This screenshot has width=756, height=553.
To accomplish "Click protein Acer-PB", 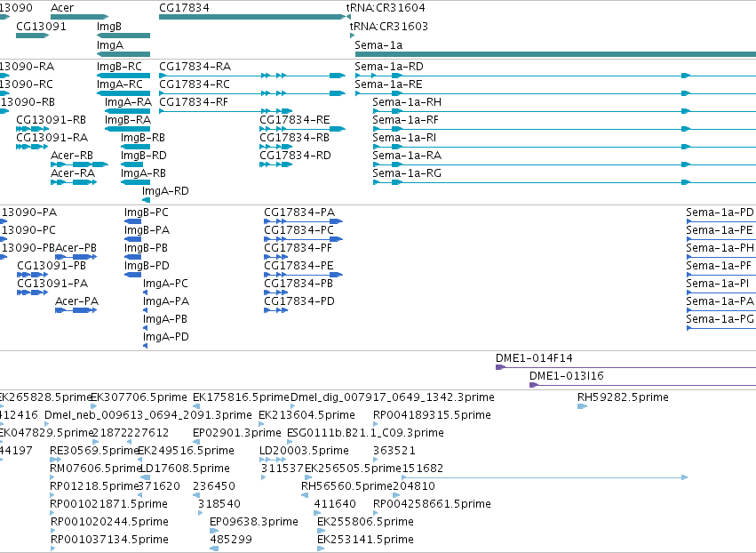I will click(x=76, y=257).
